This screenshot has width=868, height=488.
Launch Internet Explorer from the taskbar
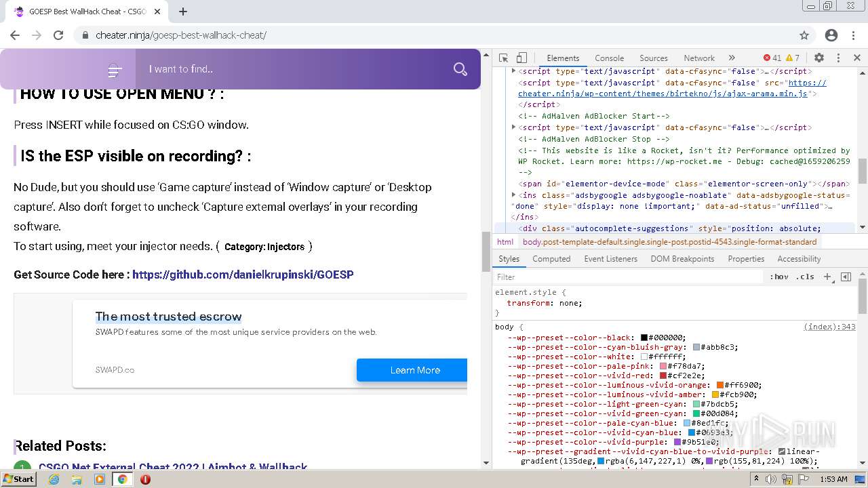pos(54,479)
